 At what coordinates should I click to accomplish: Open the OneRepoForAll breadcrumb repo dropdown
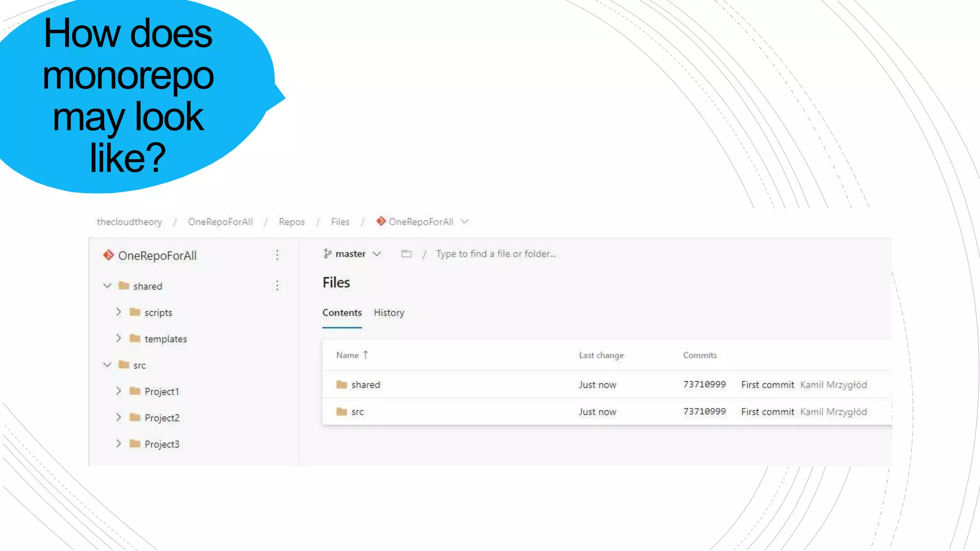click(x=464, y=221)
